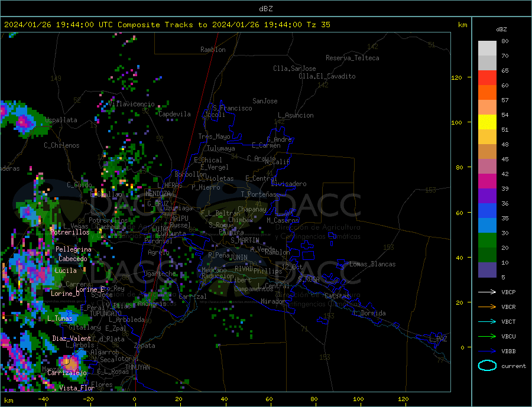The height and width of the screenshot is (407, 532).
Task: Click the dBZ heading above color scale
Action: tap(501, 30)
